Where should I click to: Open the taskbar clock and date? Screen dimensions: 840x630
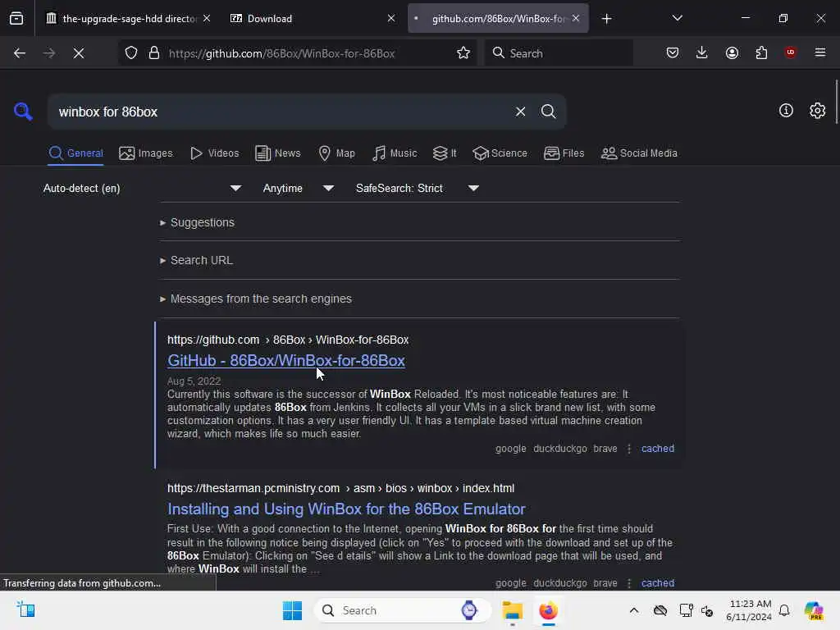click(x=749, y=610)
